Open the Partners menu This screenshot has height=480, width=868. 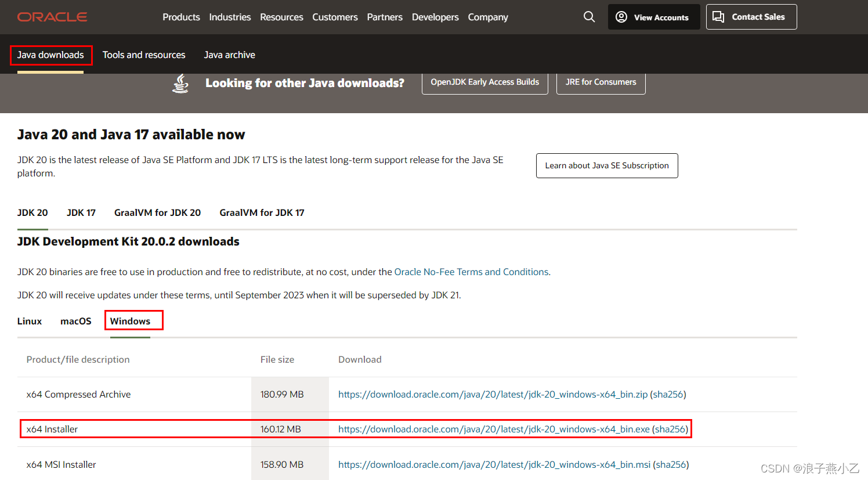pos(385,17)
